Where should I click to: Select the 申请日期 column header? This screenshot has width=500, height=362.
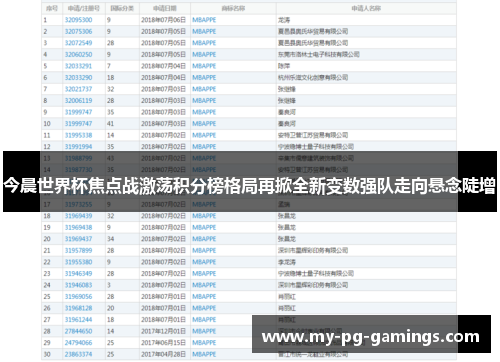(165, 9)
